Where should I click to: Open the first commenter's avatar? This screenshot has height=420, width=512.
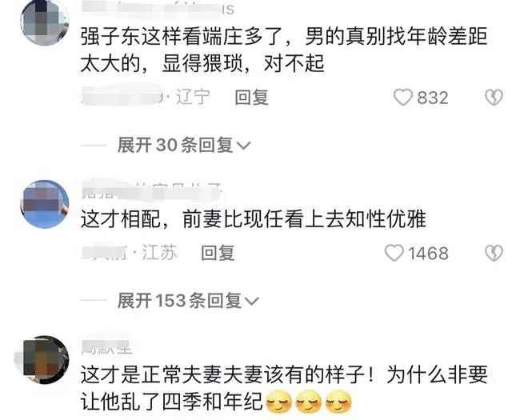45,22
